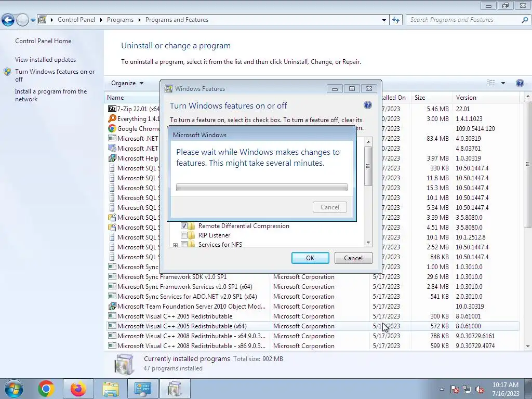Image resolution: width=532 pixels, height=399 pixels.
Task: Click icon of Microsoft Sync Framework SDK v1.0 SP1
Action: pyautogui.click(x=112, y=276)
